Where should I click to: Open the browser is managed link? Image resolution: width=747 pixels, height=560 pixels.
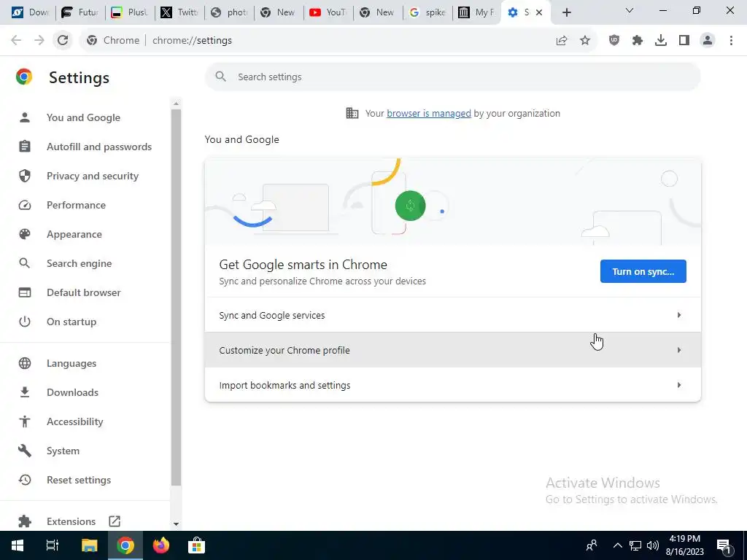[x=429, y=113]
